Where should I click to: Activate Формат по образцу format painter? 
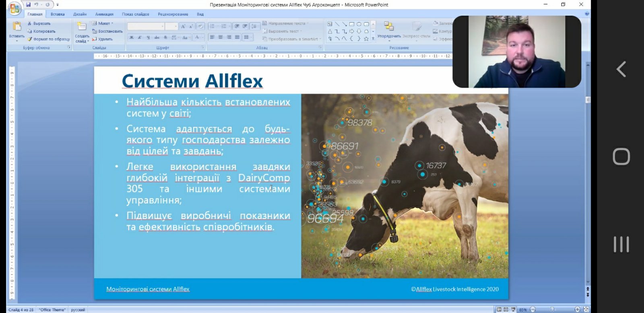(48, 39)
